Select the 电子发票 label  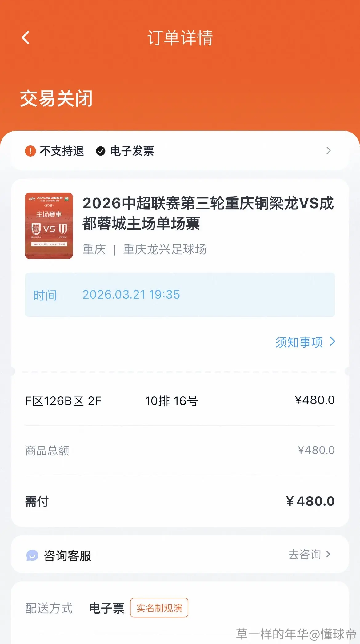click(132, 151)
